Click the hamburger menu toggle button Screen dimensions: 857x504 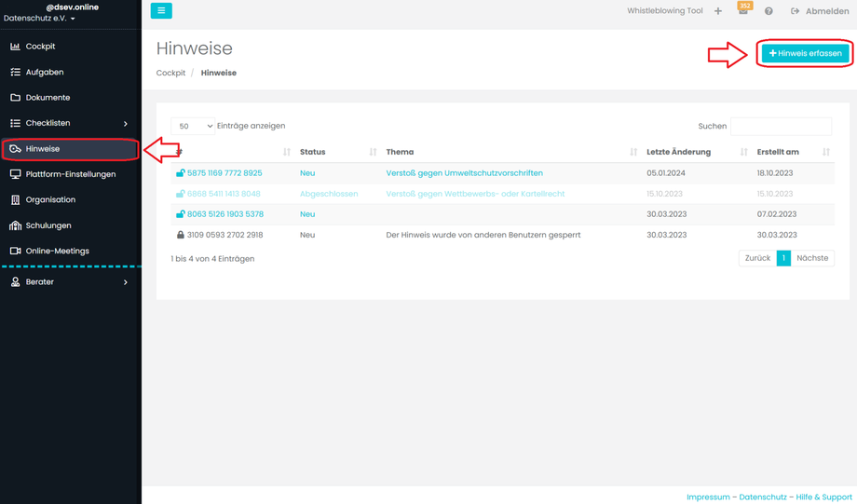(161, 10)
